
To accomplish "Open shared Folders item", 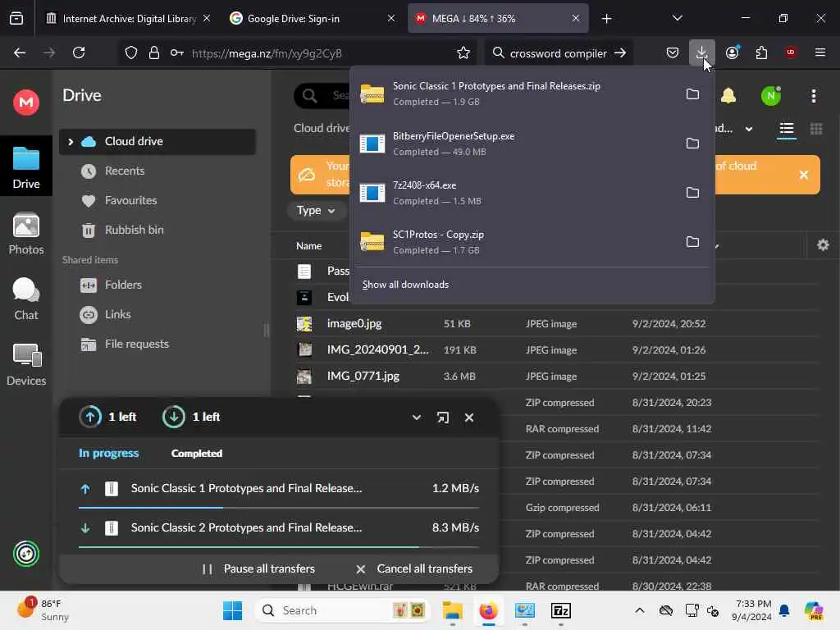I will coord(157,285).
